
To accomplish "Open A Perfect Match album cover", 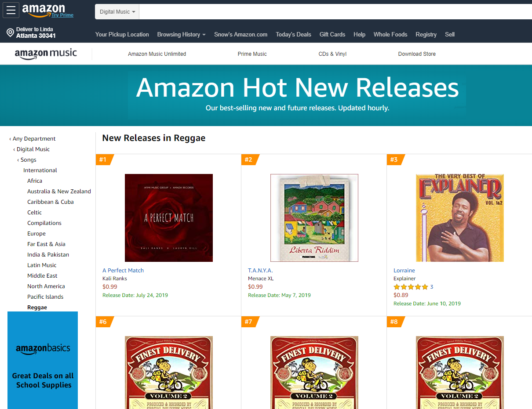I will 169,218.
